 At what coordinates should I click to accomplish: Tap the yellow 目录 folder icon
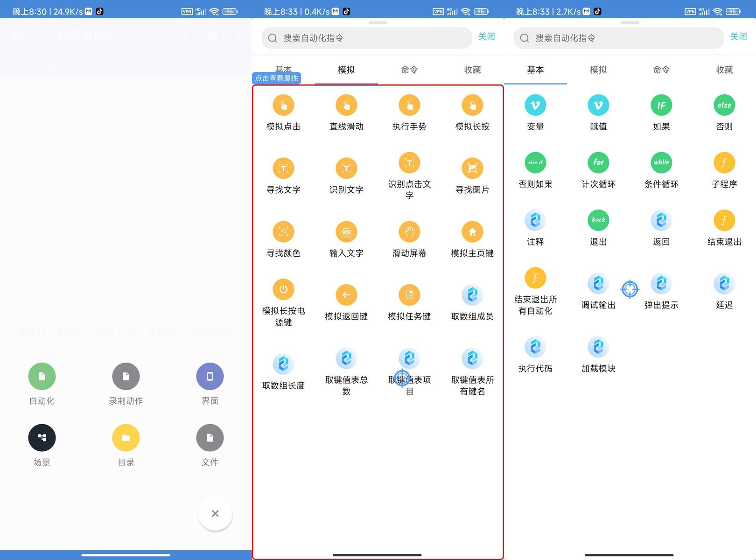[126, 438]
